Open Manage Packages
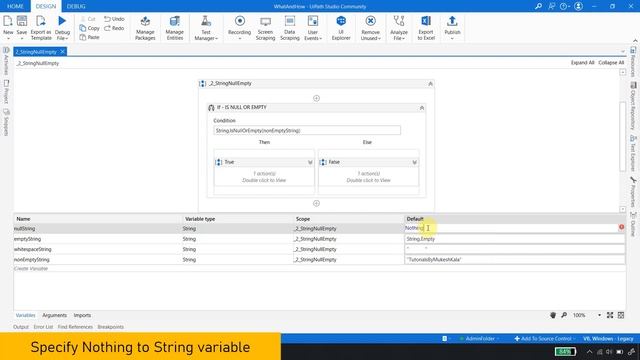The height and width of the screenshot is (360, 640). pos(145,28)
